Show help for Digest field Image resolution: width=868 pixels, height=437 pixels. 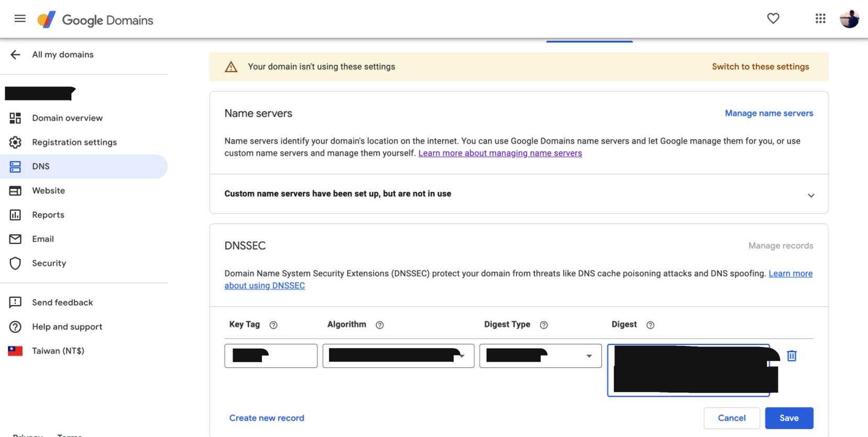[650, 325]
